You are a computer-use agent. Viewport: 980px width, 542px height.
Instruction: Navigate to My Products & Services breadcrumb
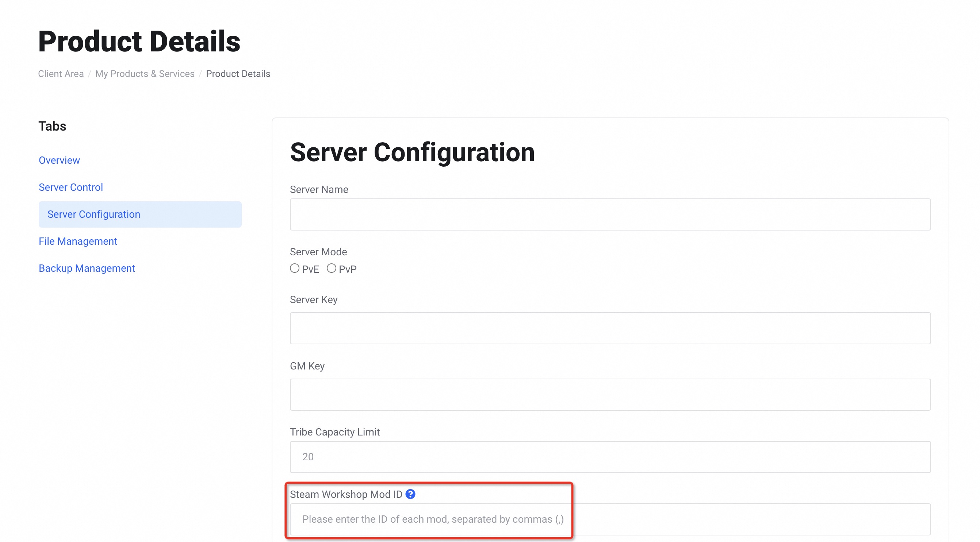coord(145,74)
